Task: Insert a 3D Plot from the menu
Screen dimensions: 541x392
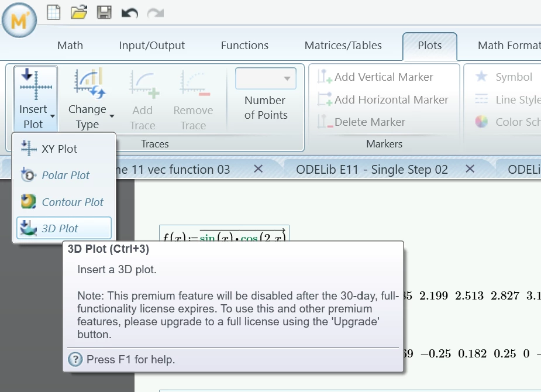Action: coord(64,228)
